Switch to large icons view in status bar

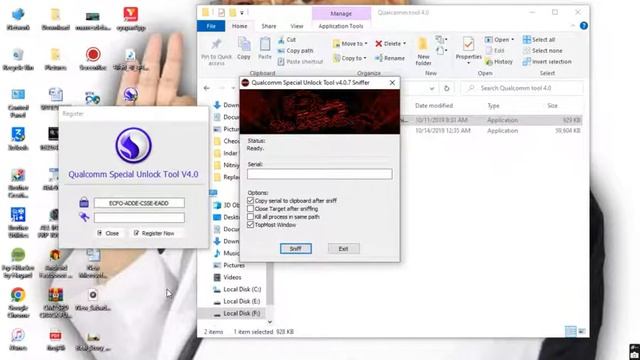[x=582, y=331]
